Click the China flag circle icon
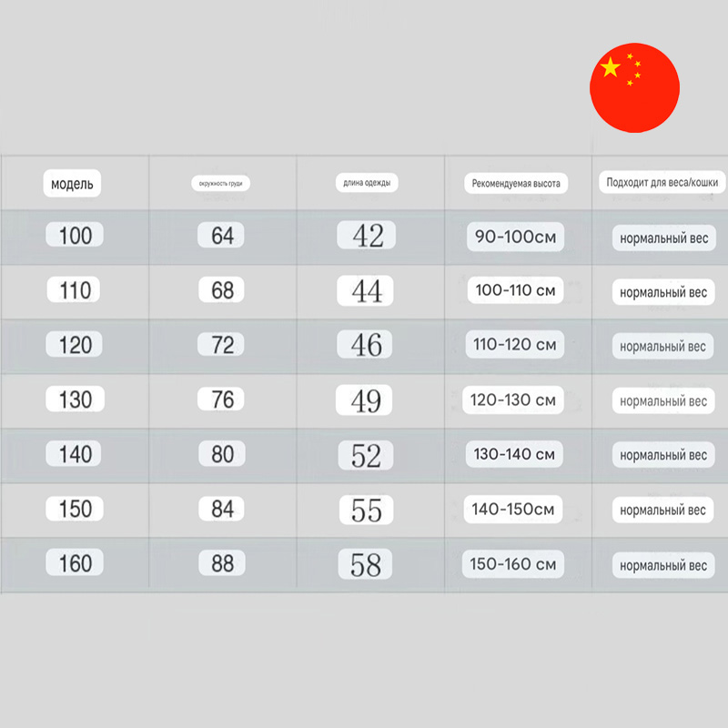Screen dimensions: 728x728 coord(634,87)
